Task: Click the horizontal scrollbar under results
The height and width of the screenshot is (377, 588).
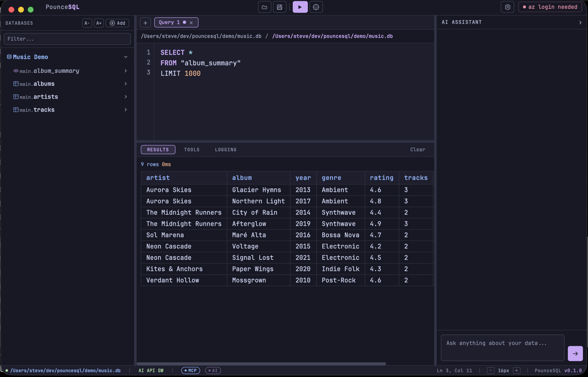Action: coord(261,364)
